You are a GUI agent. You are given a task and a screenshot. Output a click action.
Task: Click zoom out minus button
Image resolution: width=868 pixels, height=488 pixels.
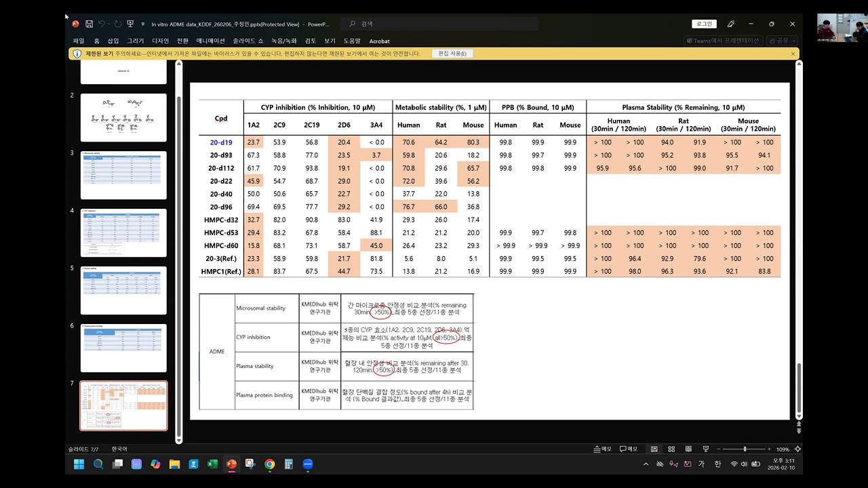coord(719,449)
